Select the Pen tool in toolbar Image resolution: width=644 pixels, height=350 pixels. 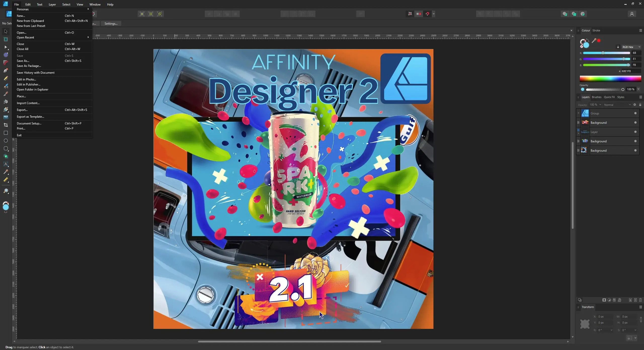[x=6, y=71]
